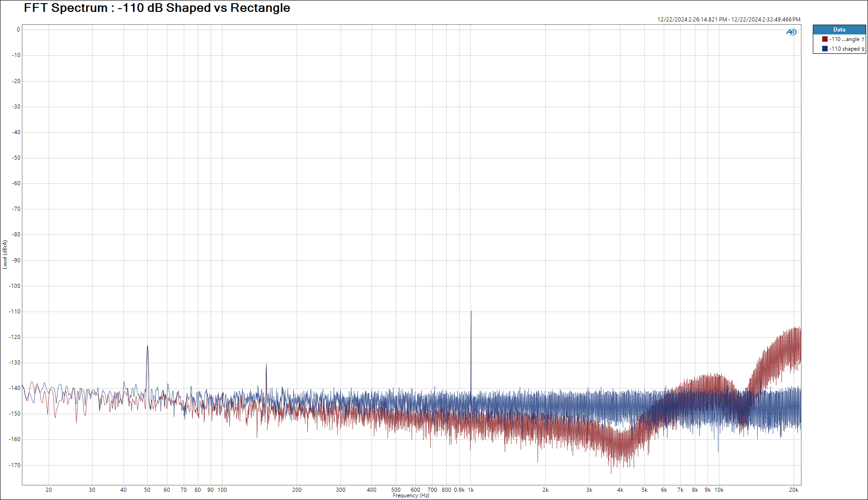
Task: Click the 'Frequency (Hz)' x-axis label
Action: 411,495
